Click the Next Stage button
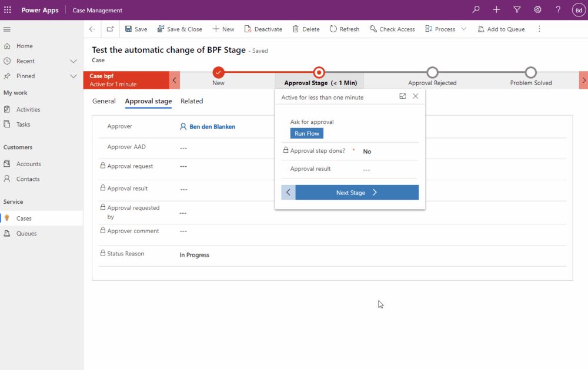588x370 pixels. pos(357,193)
